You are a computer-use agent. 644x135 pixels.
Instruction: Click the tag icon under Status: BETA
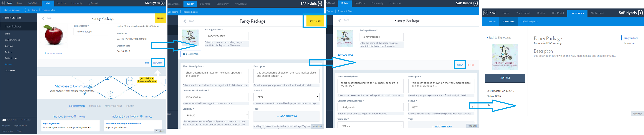coord(489,105)
